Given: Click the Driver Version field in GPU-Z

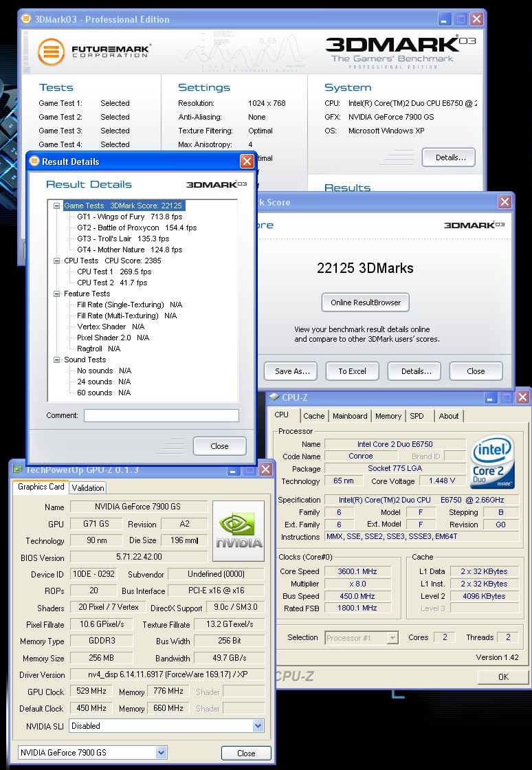Looking at the screenshot, I should (167, 674).
